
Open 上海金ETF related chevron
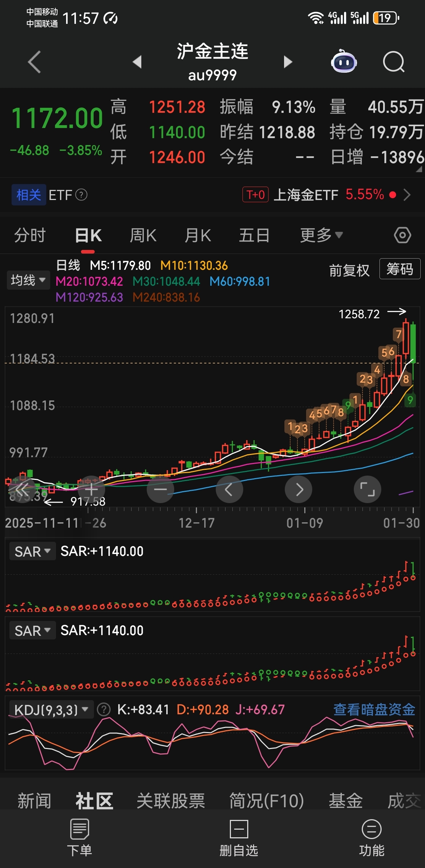tap(407, 195)
